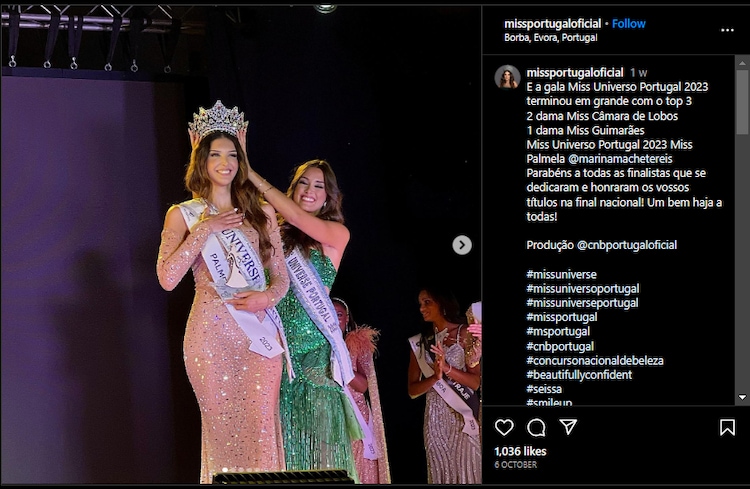The height and width of the screenshot is (489, 750).
Task: View the 1,036 likes list
Action: click(x=520, y=451)
